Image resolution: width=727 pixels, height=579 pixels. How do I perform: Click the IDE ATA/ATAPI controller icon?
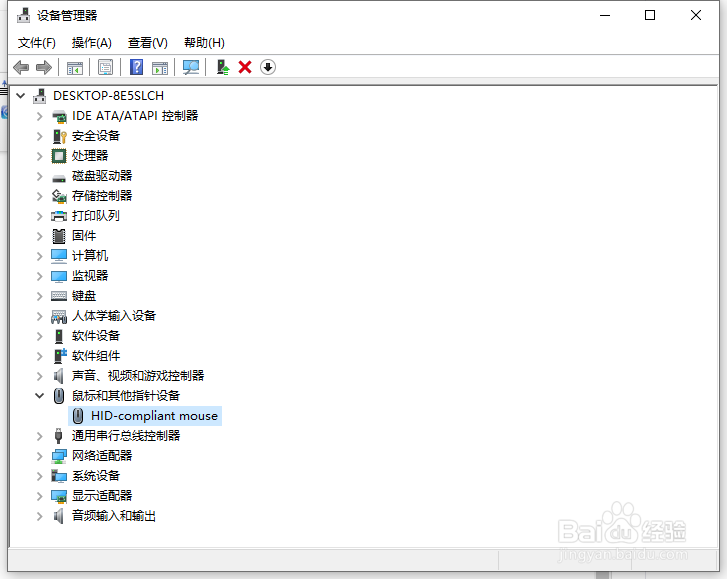tap(59, 116)
